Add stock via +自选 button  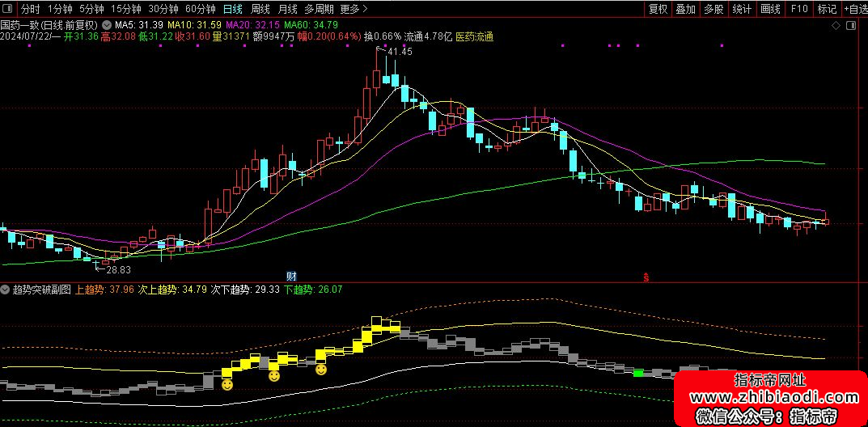pyautogui.click(x=854, y=10)
